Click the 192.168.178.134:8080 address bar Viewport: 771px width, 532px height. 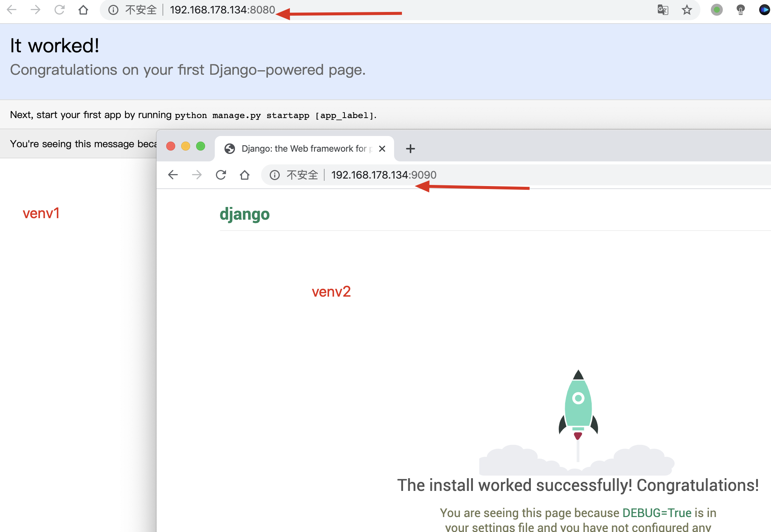pos(222,10)
